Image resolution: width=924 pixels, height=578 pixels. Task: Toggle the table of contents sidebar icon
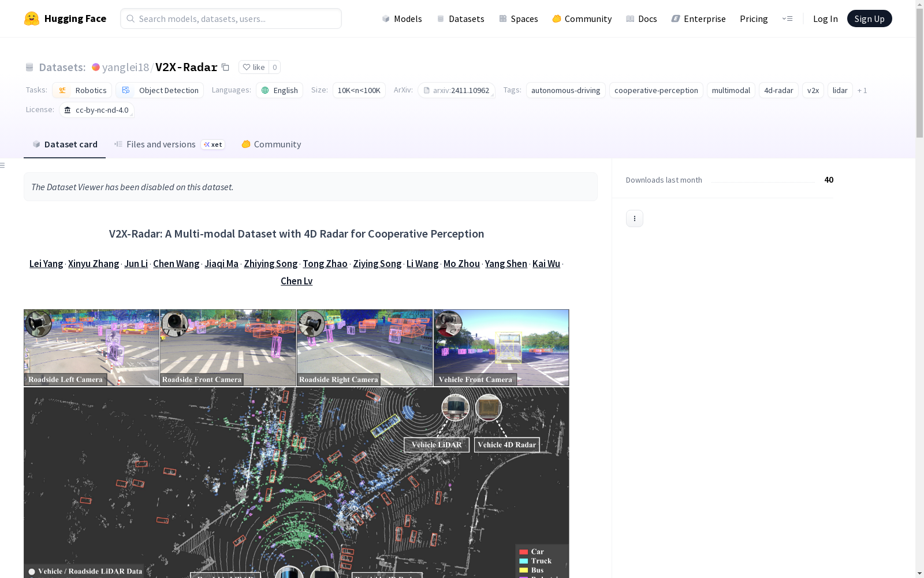(x=3, y=165)
